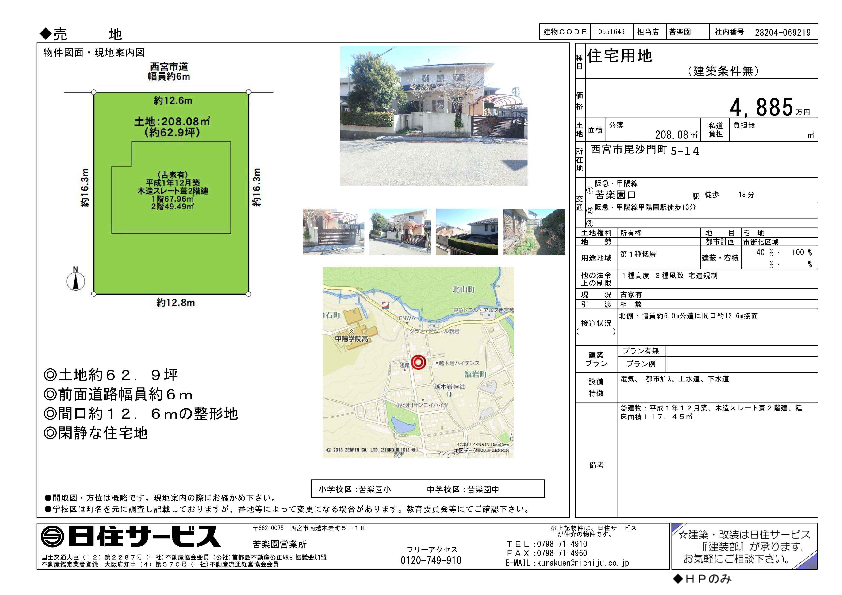
Task: Click the red location marker on map
Action: coord(418,363)
